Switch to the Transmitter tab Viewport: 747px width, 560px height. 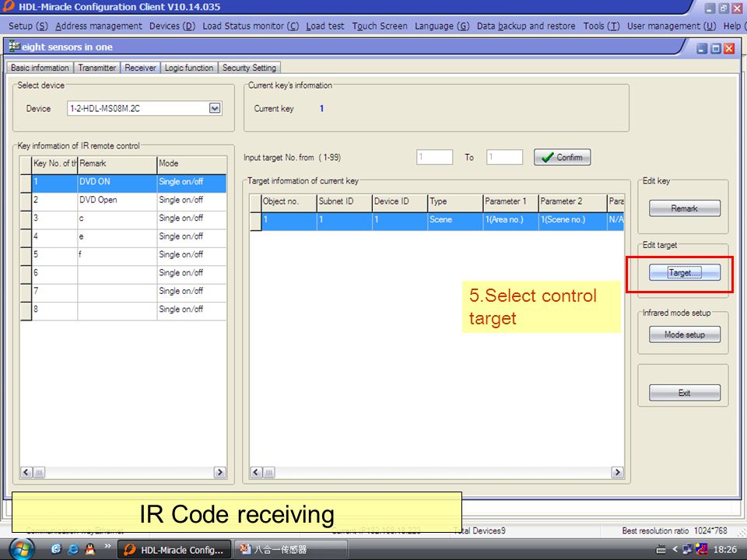(x=97, y=68)
